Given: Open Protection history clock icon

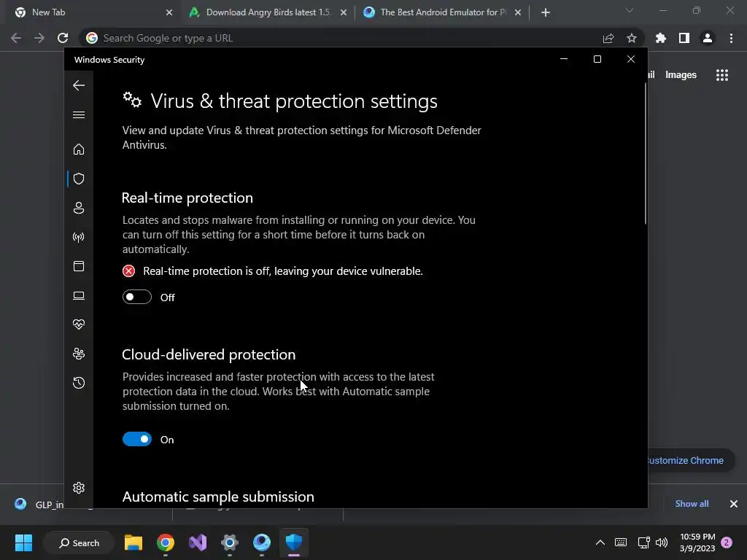Looking at the screenshot, I should tap(79, 383).
